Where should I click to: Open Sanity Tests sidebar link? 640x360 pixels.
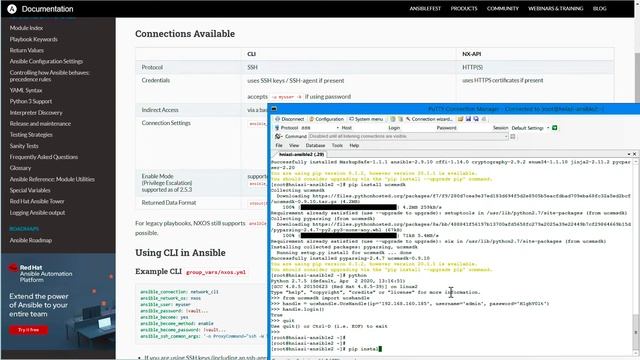(24, 146)
